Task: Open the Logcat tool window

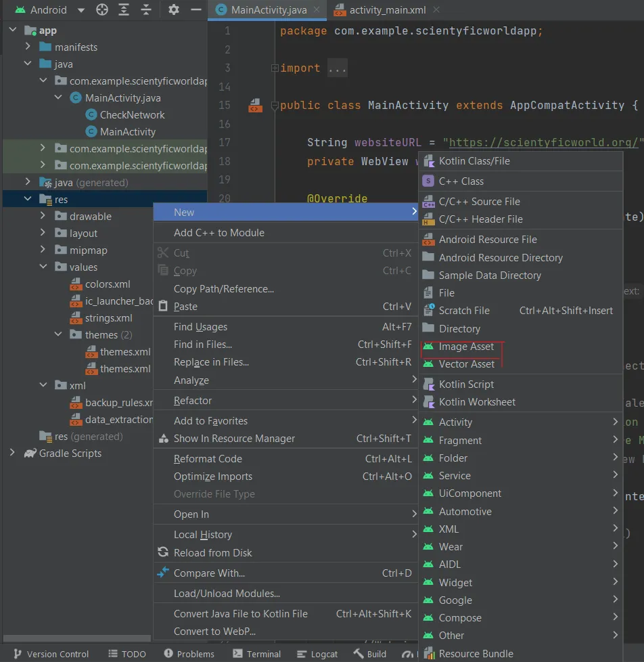Action: pos(317,654)
